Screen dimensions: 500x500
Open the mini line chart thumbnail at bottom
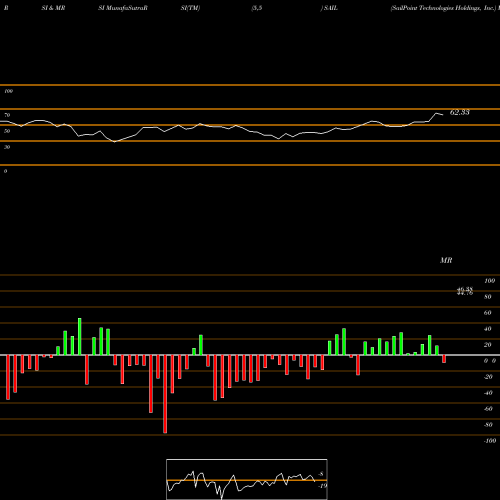(247, 479)
